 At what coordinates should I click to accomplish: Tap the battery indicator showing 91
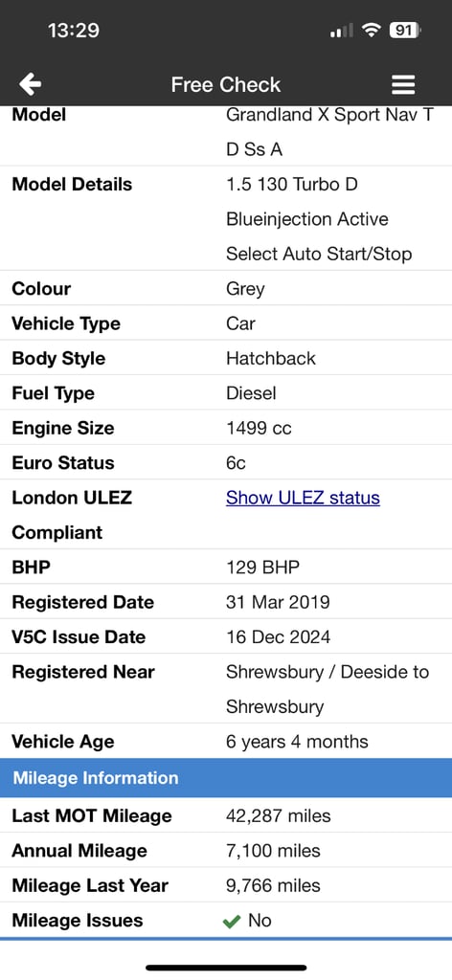(405, 30)
